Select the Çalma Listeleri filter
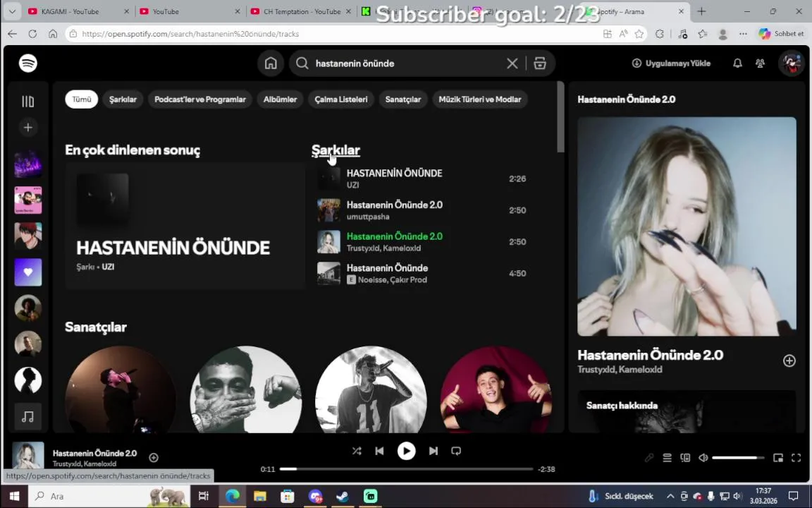Screen dimensions: 812x508 coord(340,99)
